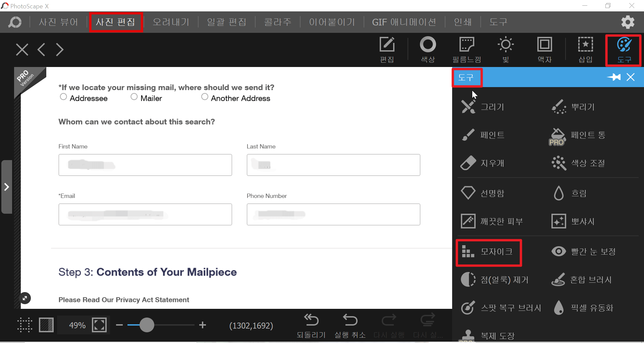Select the 뿌리기 spray tool

click(x=574, y=107)
